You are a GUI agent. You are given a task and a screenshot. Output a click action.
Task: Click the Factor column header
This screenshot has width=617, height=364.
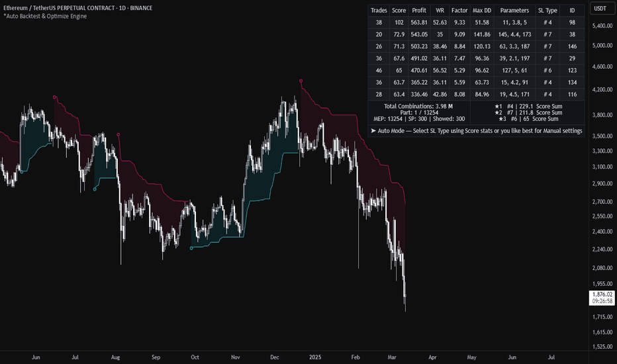[459, 11]
